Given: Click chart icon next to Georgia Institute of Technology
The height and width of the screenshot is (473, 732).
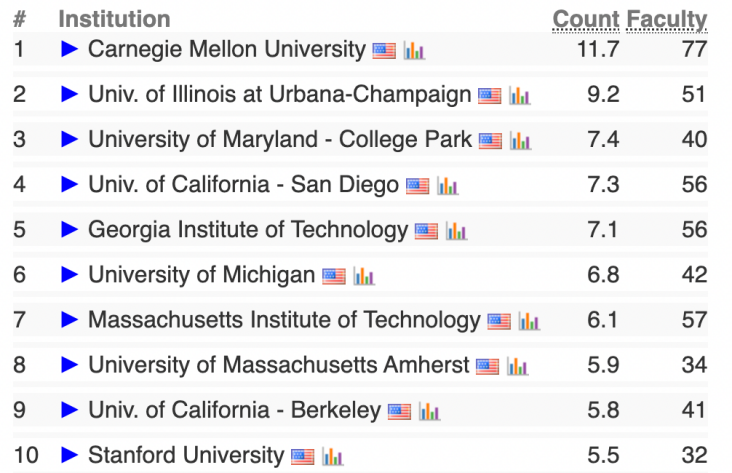Looking at the screenshot, I should tap(456, 231).
